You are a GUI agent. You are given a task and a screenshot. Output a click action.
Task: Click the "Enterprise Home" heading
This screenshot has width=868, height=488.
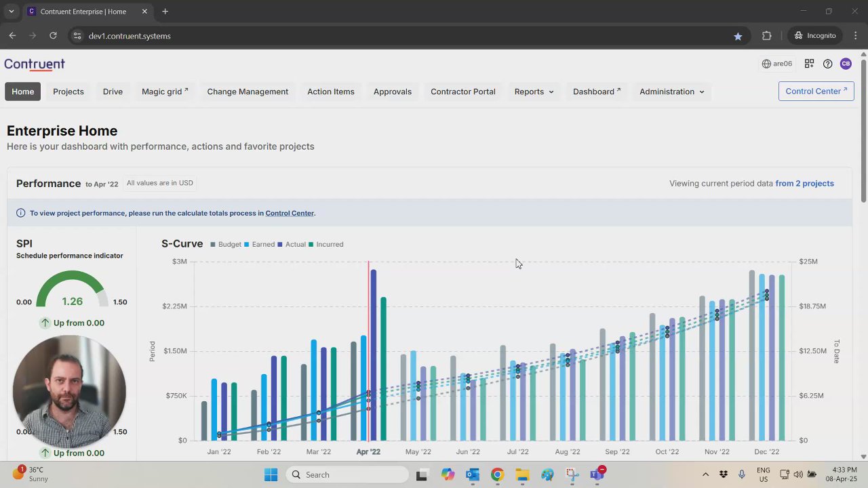(x=62, y=131)
